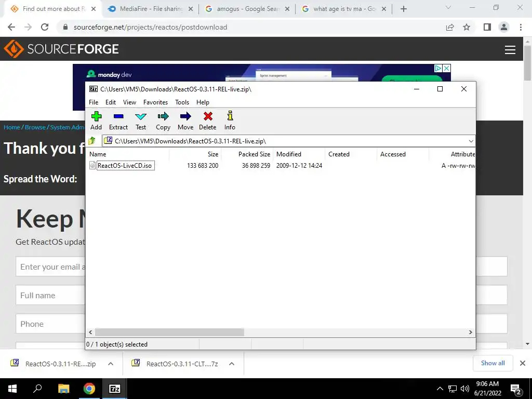Follow the Home breadcrumb link
This screenshot has height=399, width=532.
(12, 127)
